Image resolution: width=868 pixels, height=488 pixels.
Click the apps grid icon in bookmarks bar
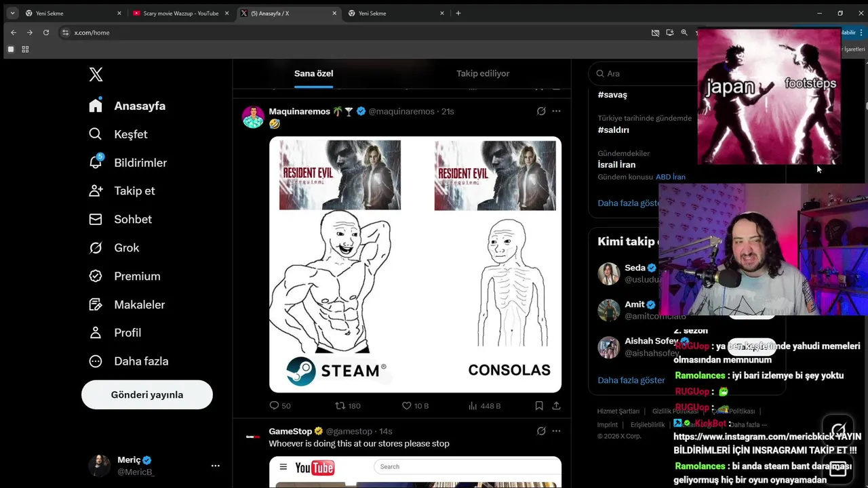pos(25,49)
